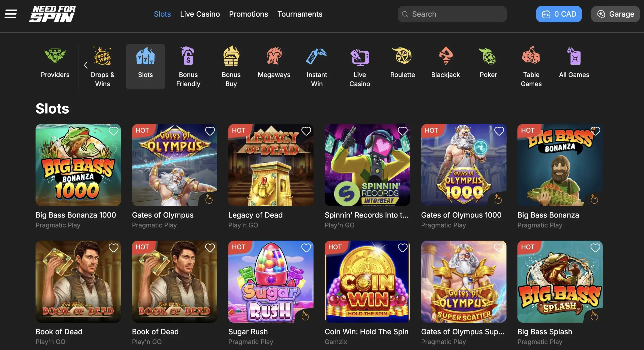The width and height of the screenshot is (644, 350).
Task: Favorite Big Bass Bonanza with heart icon
Action: pos(595,131)
